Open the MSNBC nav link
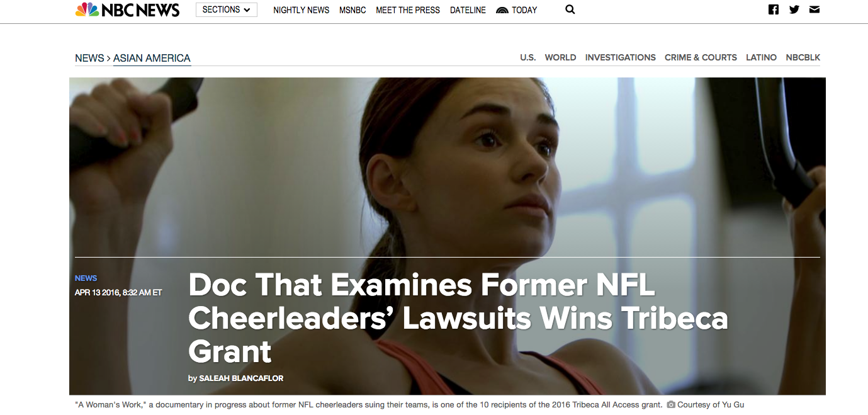The height and width of the screenshot is (415, 868). coord(352,10)
